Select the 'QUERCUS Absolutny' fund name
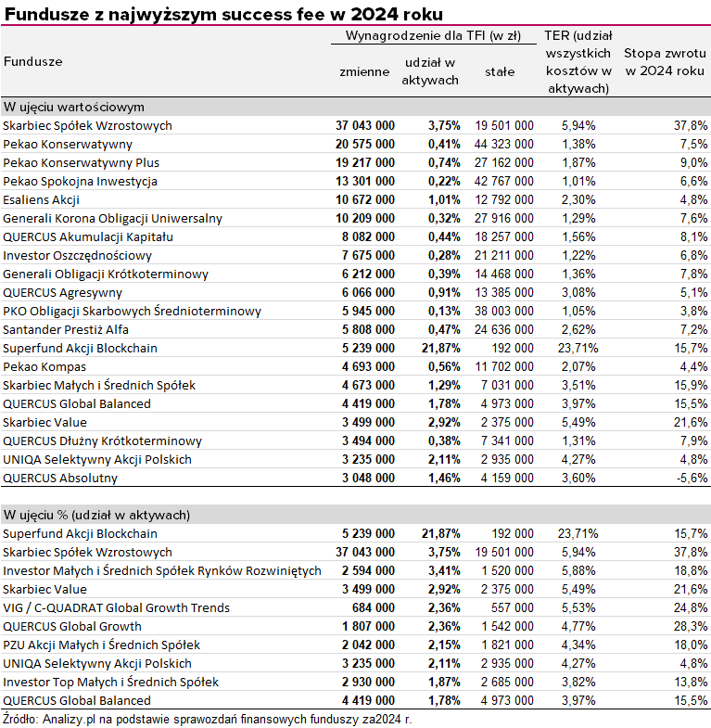Image resolution: width=711 pixels, height=728 pixels. tap(60, 478)
